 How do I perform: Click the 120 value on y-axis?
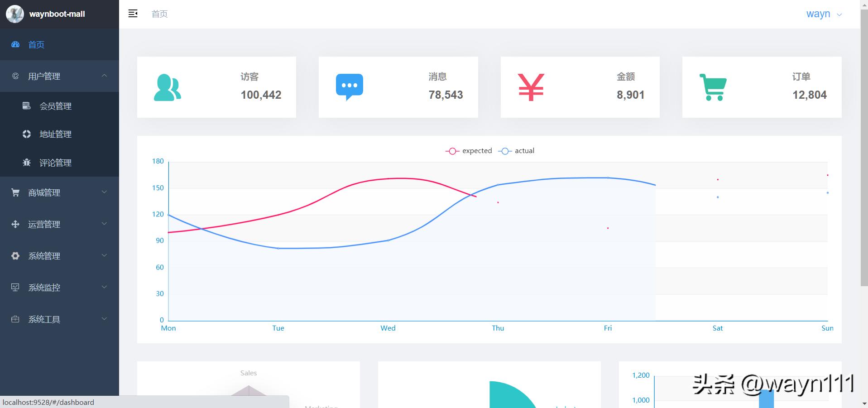click(158, 214)
